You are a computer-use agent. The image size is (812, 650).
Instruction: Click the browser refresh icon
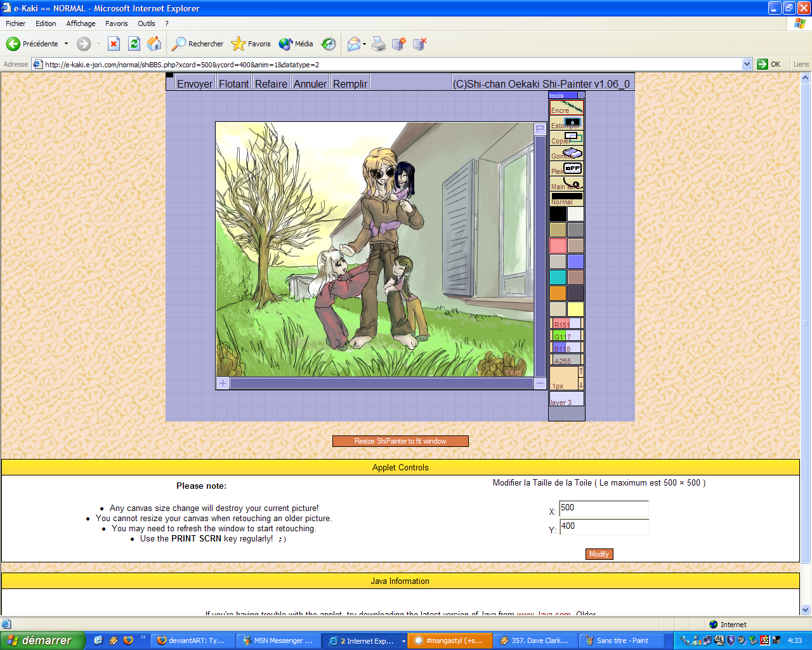[x=134, y=44]
